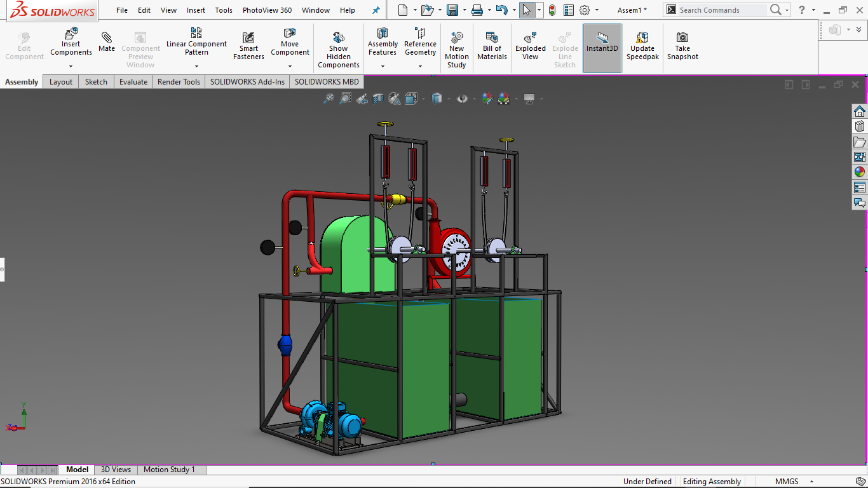This screenshot has height=488, width=868.
Task: Open Motion Study 1 tab
Action: tap(169, 470)
